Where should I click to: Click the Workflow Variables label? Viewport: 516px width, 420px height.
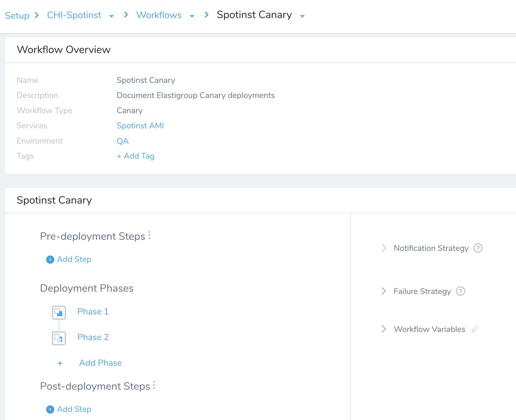[429, 329]
